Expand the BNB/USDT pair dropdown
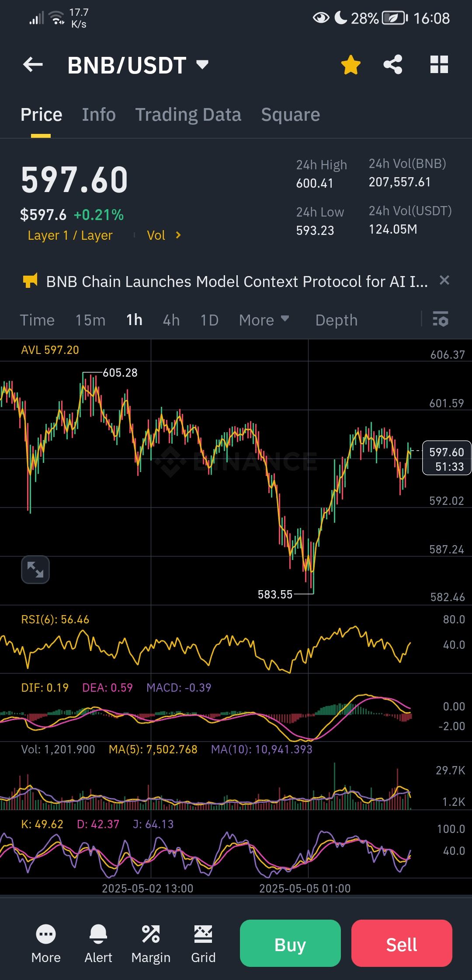The image size is (472, 980). pyautogui.click(x=202, y=65)
